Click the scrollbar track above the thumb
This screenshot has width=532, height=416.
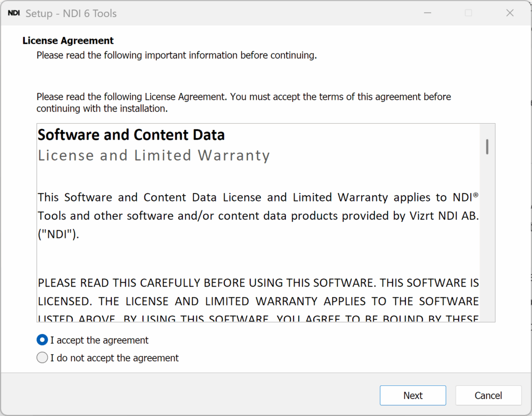(487, 131)
